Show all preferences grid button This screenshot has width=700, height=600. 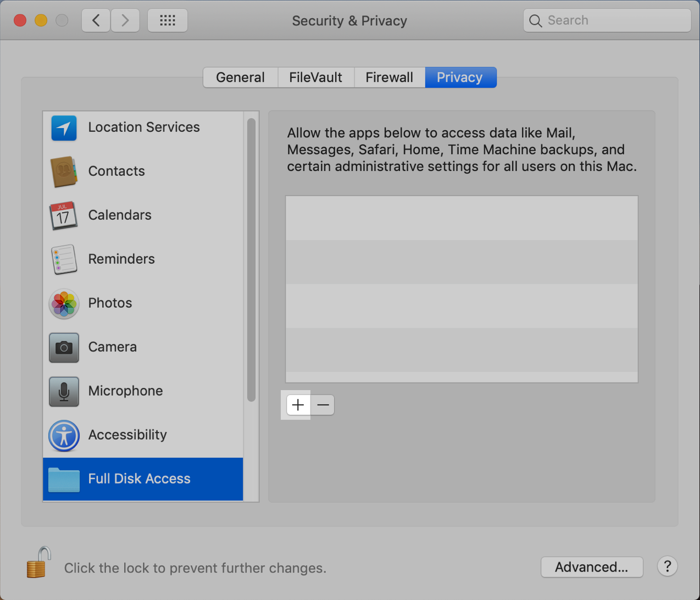168,21
